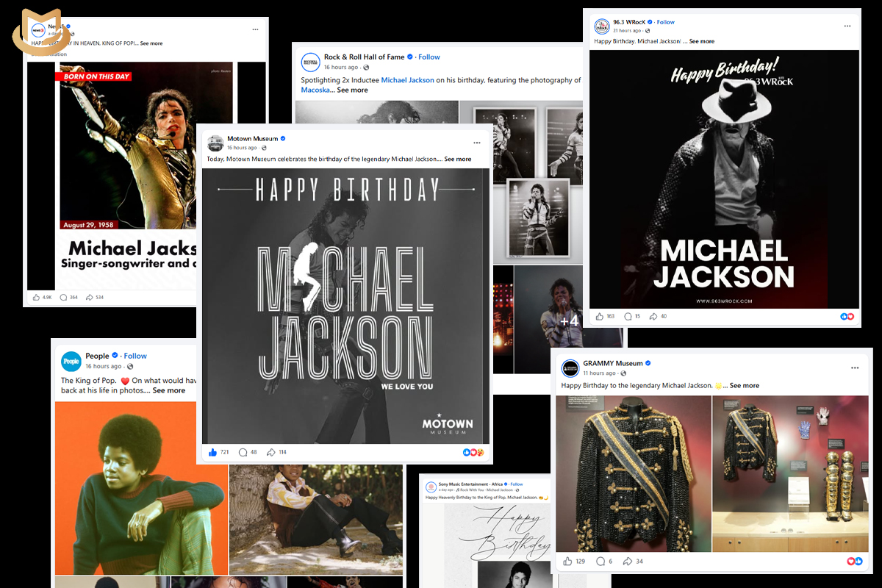Image resolution: width=882 pixels, height=588 pixels.
Task: Open the 11 hours ago timestamp on GRAMMY post
Action: (600, 373)
